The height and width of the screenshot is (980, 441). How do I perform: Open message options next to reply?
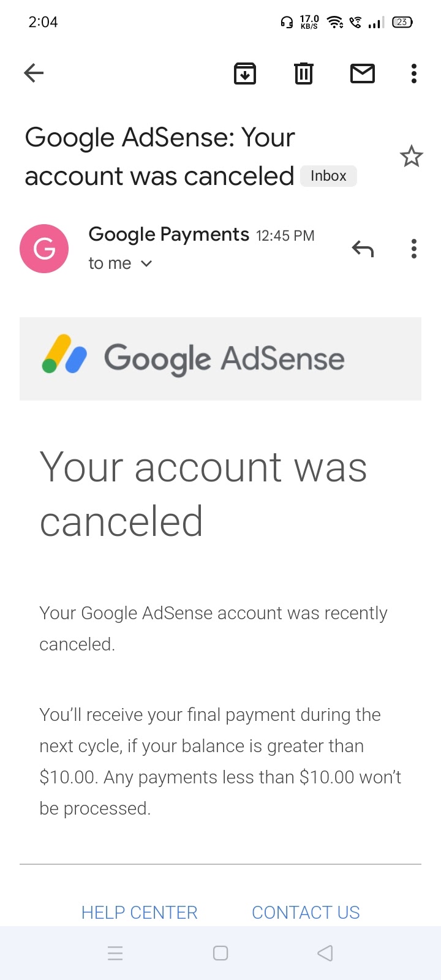pos(414,249)
